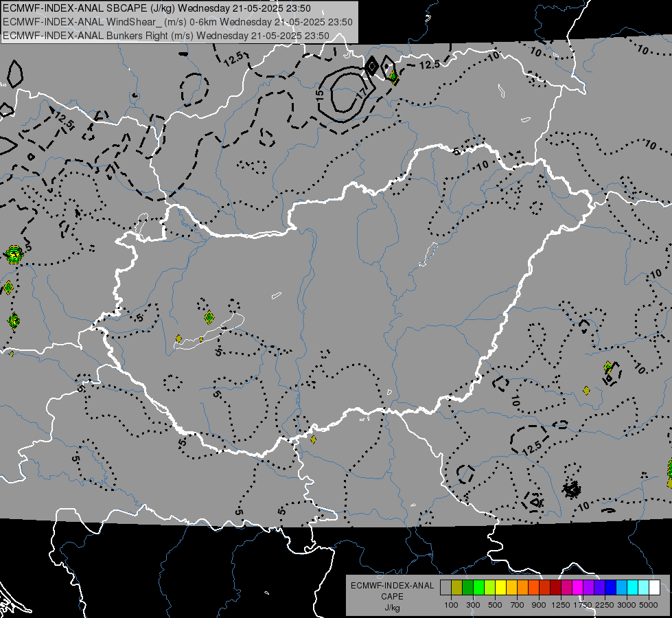Screen dimensions: 672x618
Task: Click the J/kg unit in legend
Action: [392, 608]
